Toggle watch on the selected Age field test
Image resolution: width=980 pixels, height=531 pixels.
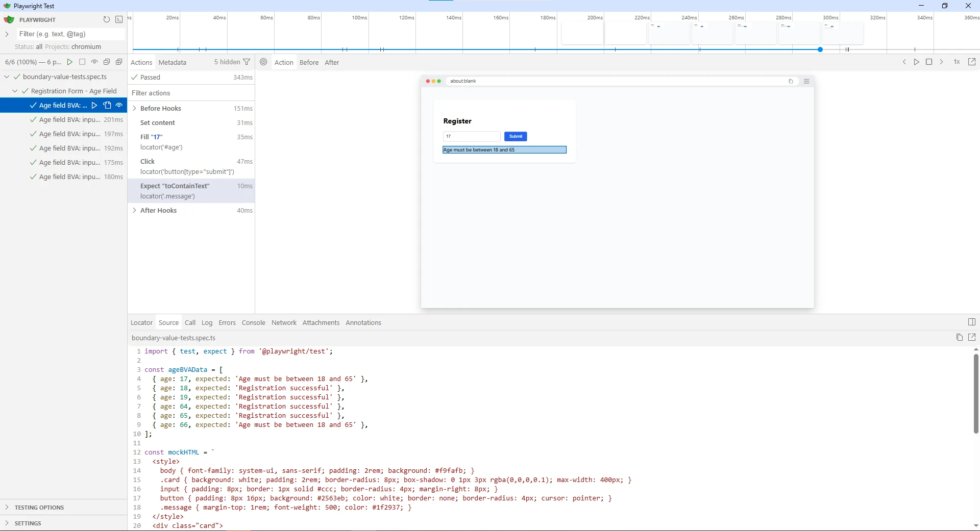point(119,105)
